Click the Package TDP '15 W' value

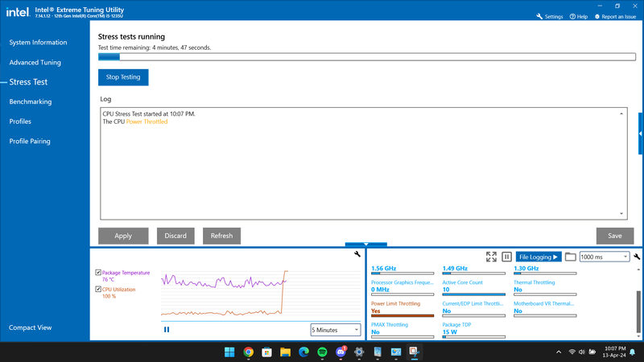point(450,332)
